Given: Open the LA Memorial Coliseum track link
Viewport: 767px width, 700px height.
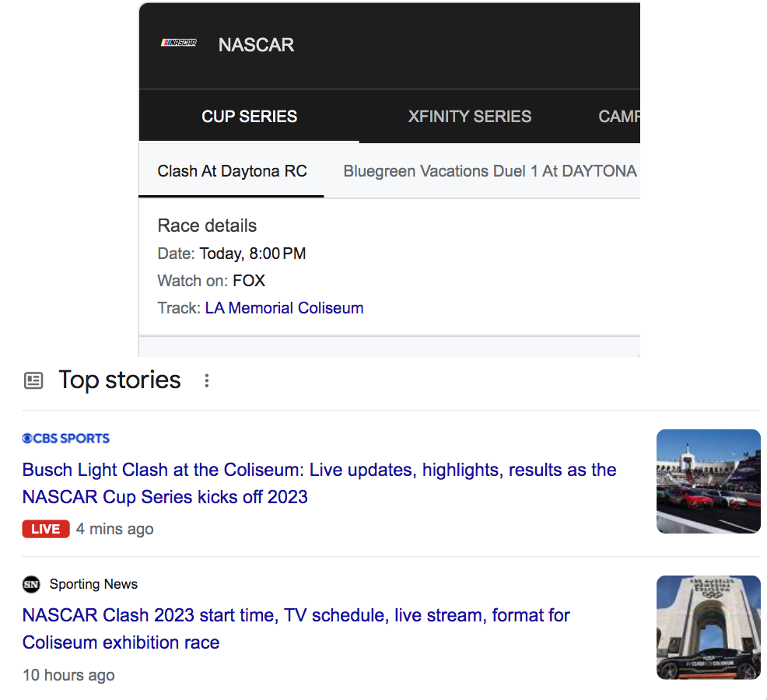Looking at the screenshot, I should 284,308.
